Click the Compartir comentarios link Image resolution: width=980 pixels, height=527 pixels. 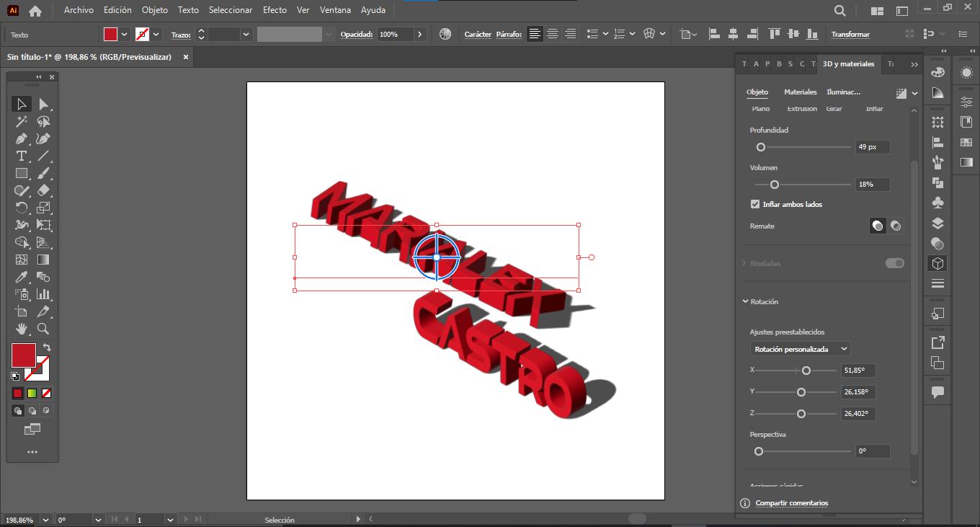click(x=792, y=503)
